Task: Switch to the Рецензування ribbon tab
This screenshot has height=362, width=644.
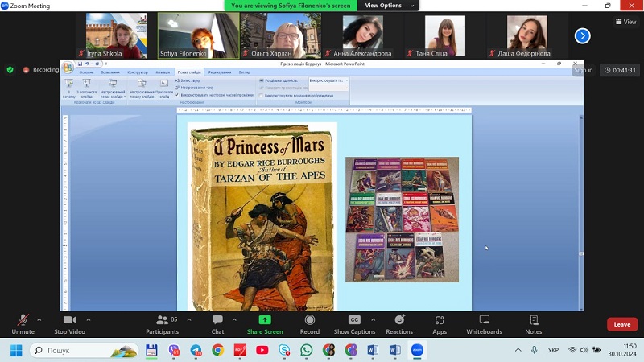Action: [220, 72]
